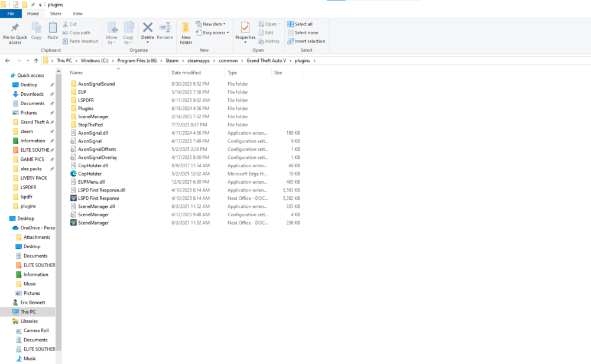
Task: Open LIVERY PACK in navigation pane
Action: (x=34, y=178)
